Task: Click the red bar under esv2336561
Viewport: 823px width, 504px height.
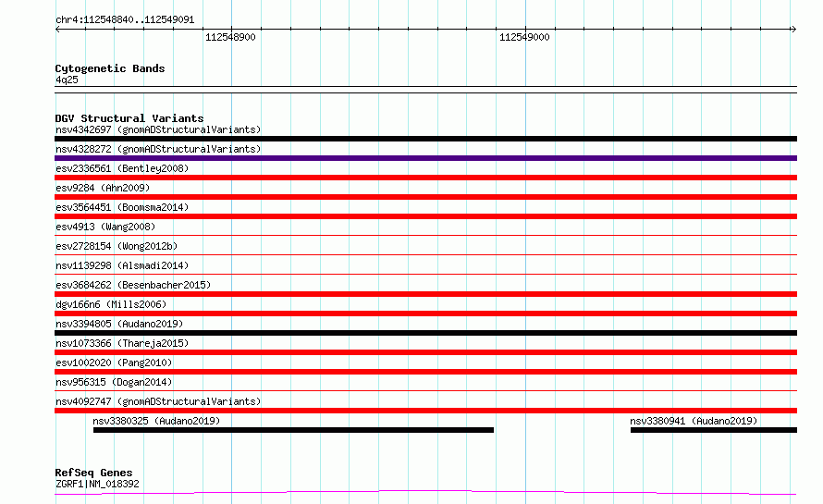Action: coord(425,178)
